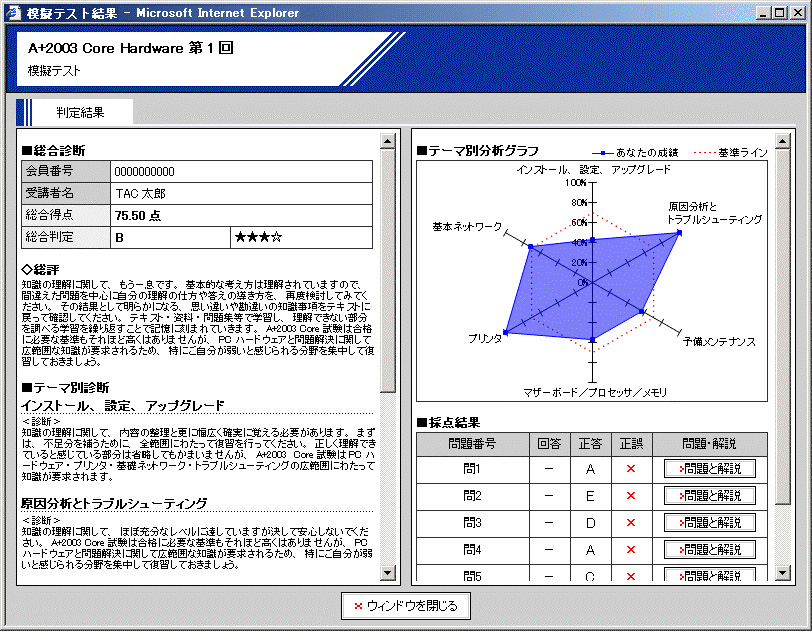Select the 判定結果 tab
The width and height of the screenshot is (812, 633).
[80, 112]
